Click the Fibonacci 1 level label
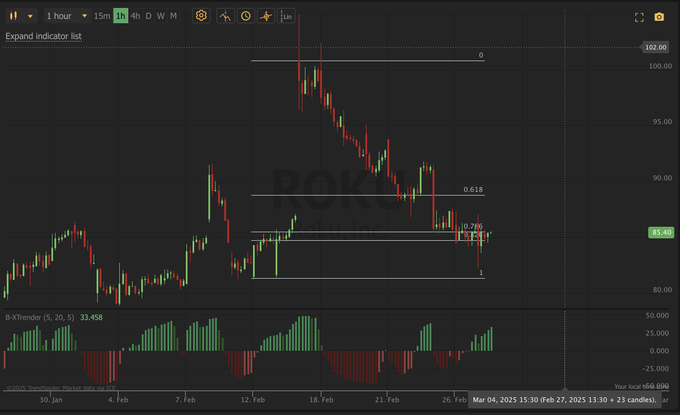The width and height of the screenshot is (680, 415). coord(481,273)
